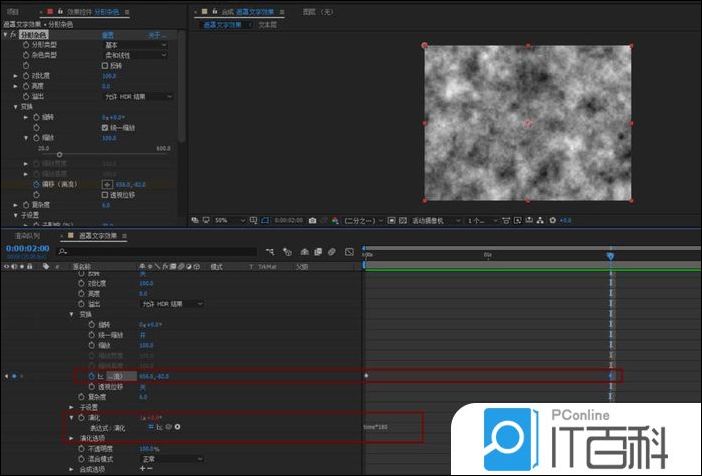Click the 缩放 scale slider handle
This screenshot has height=476, width=702.
point(59,154)
